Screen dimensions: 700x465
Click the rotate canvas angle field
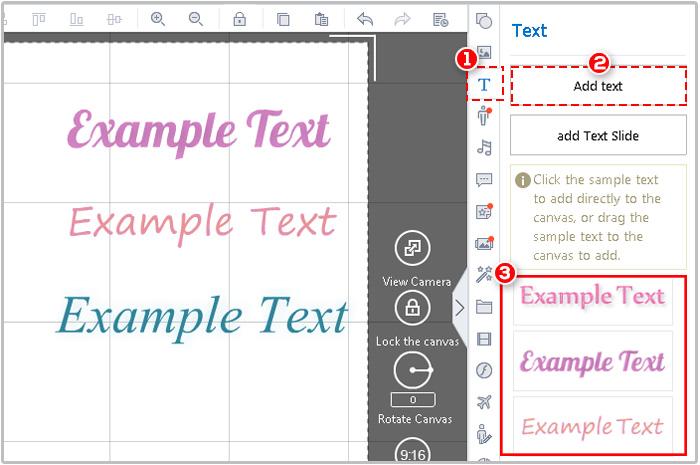pos(413,400)
